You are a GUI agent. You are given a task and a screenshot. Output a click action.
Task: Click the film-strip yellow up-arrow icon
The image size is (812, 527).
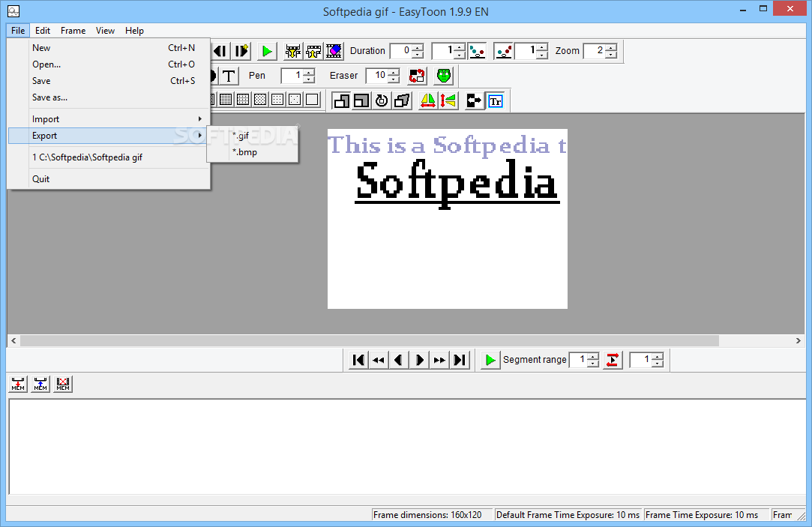[x=313, y=51]
